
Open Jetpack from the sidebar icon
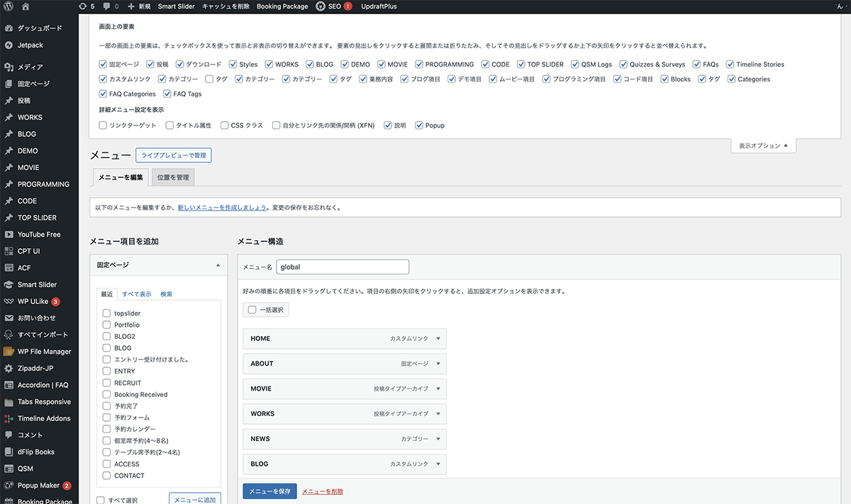coord(9,45)
